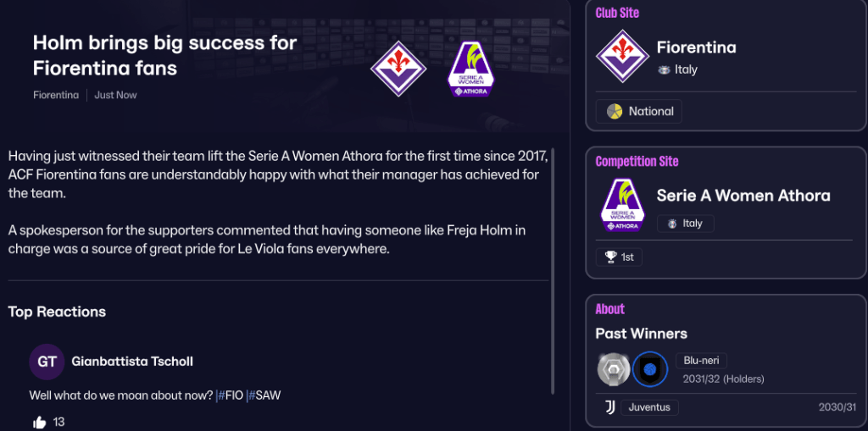
Task: Open the Competition Site section header
Action: click(637, 161)
